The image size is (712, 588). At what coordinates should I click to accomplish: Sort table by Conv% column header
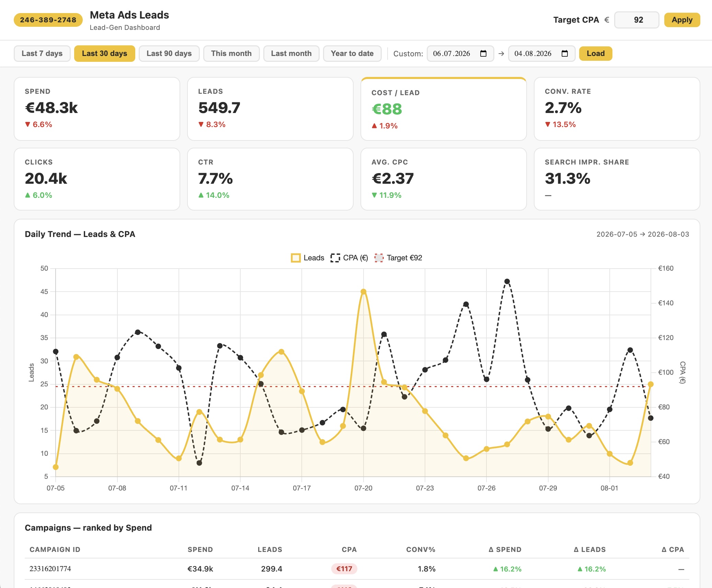pos(421,550)
